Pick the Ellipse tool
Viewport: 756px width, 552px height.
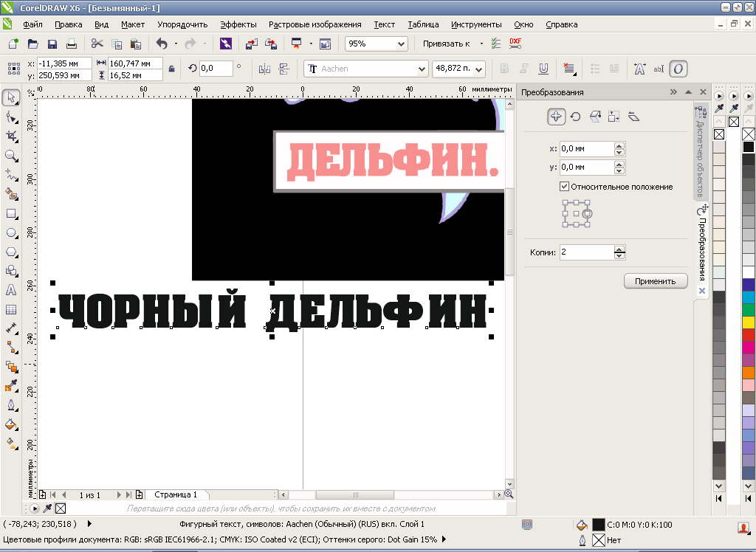(11, 232)
